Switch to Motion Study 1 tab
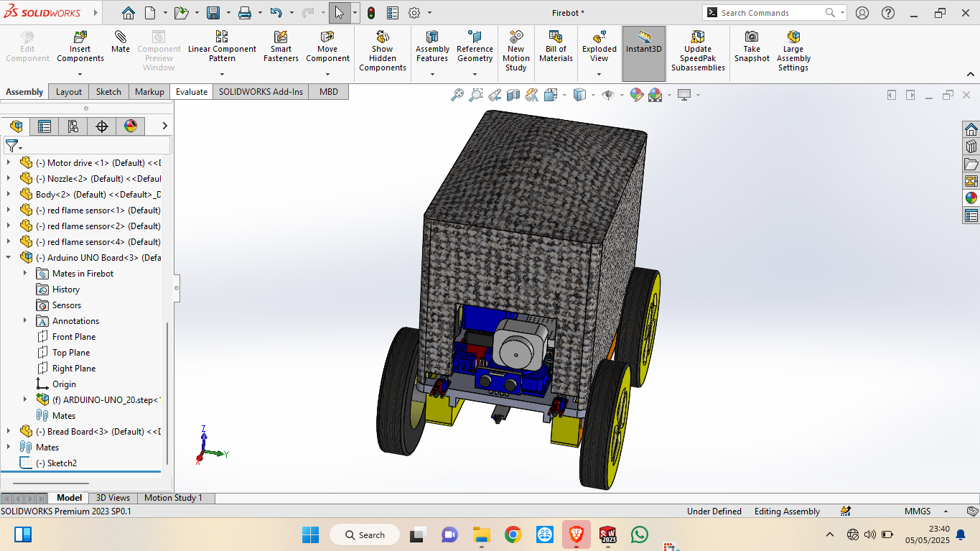 [x=173, y=498]
